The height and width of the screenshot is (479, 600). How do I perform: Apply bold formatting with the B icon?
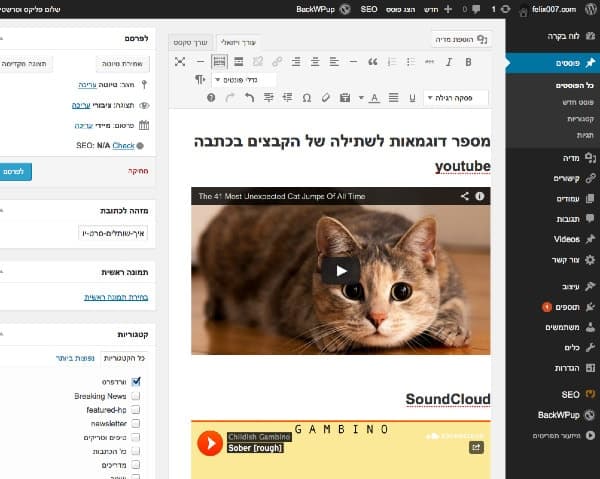pyautogui.click(x=468, y=62)
